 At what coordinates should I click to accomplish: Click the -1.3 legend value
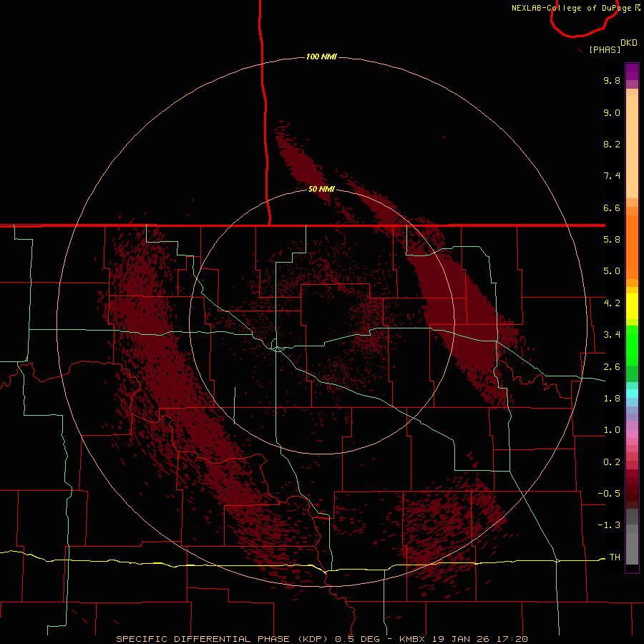[x=609, y=525]
